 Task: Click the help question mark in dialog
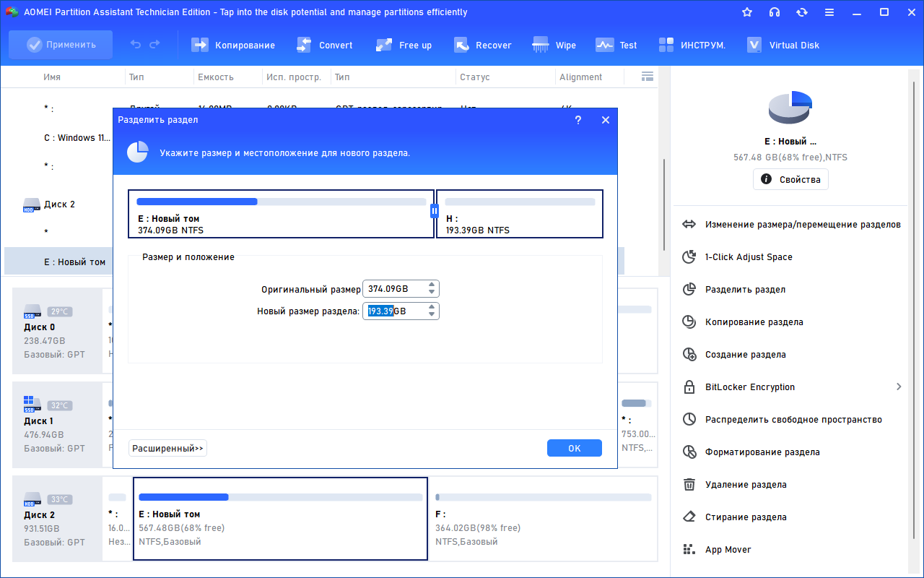point(577,120)
